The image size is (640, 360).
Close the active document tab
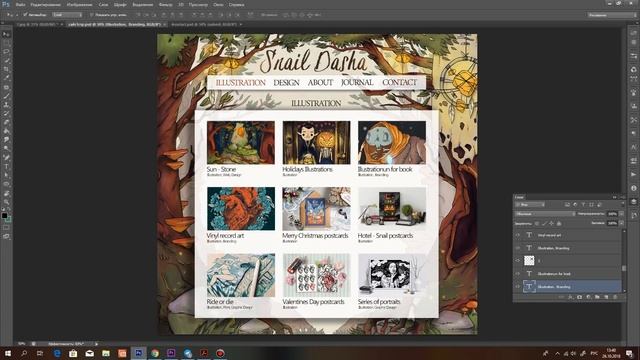[x=165, y=24]
